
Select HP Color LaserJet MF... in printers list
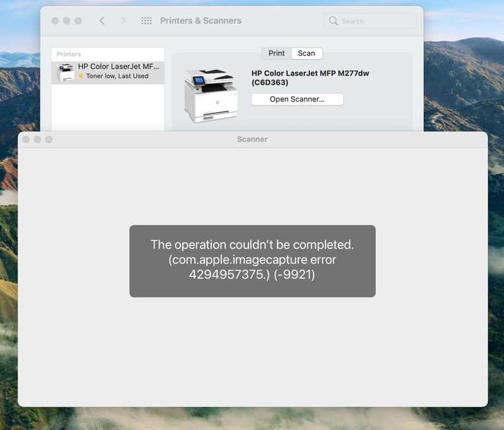(x=108, y=73)
